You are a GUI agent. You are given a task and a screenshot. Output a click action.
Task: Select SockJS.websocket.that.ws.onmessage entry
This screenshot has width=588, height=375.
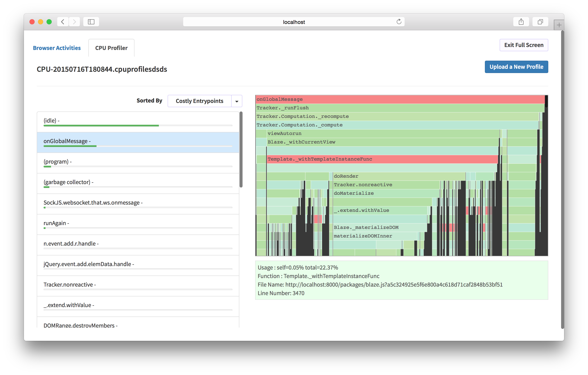(138, 204)
